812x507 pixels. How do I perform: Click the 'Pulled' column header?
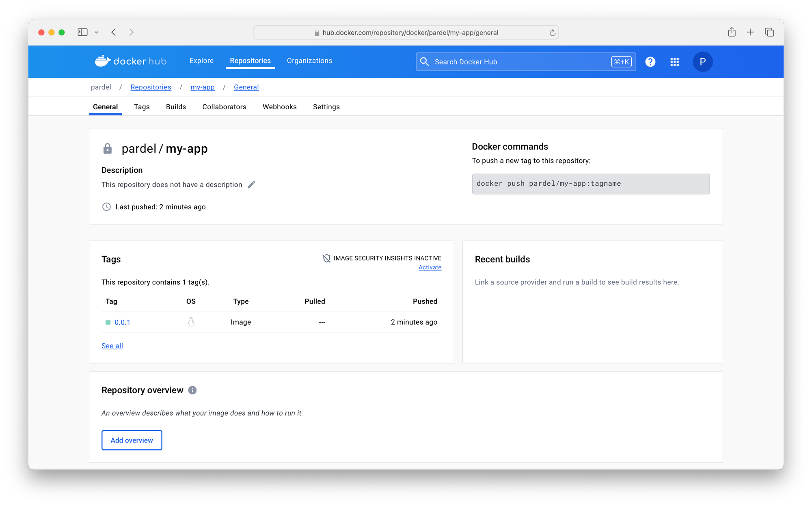(315, 301)
